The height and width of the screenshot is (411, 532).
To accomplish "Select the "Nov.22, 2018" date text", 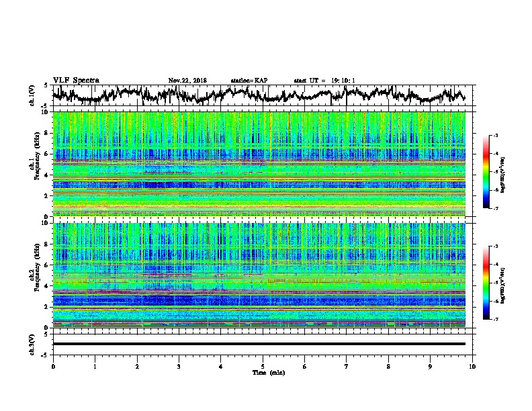I will point(187,81).
